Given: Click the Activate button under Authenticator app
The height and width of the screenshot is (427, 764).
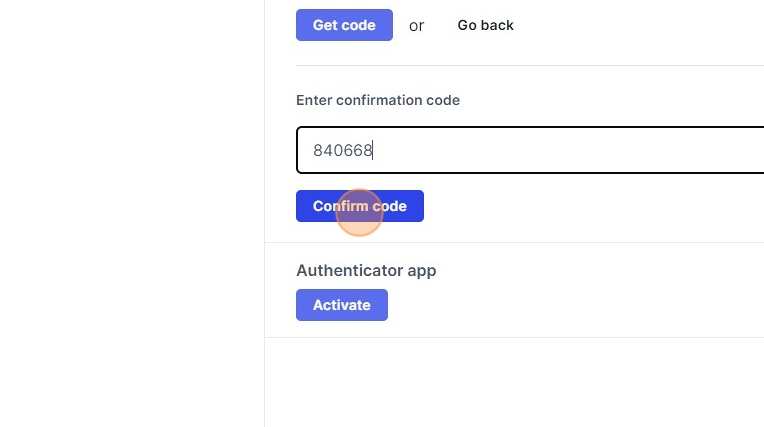Looking at the screenshot, I should coord(342,305).
